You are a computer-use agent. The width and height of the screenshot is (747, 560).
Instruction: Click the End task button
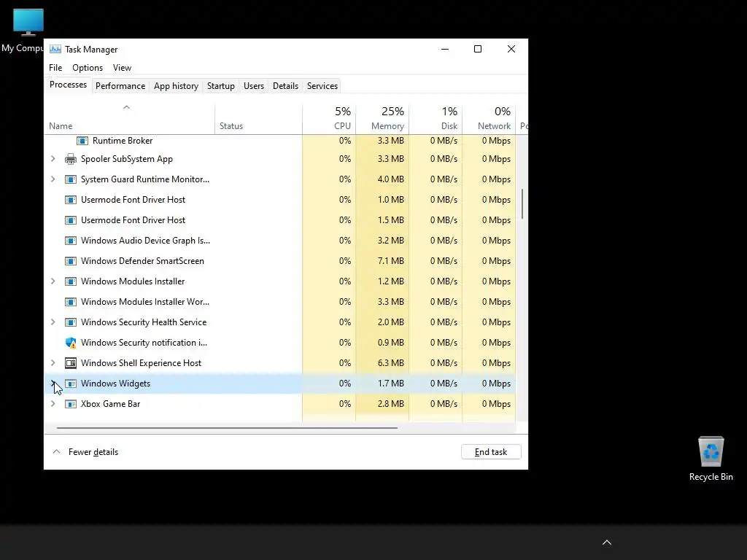491,452
